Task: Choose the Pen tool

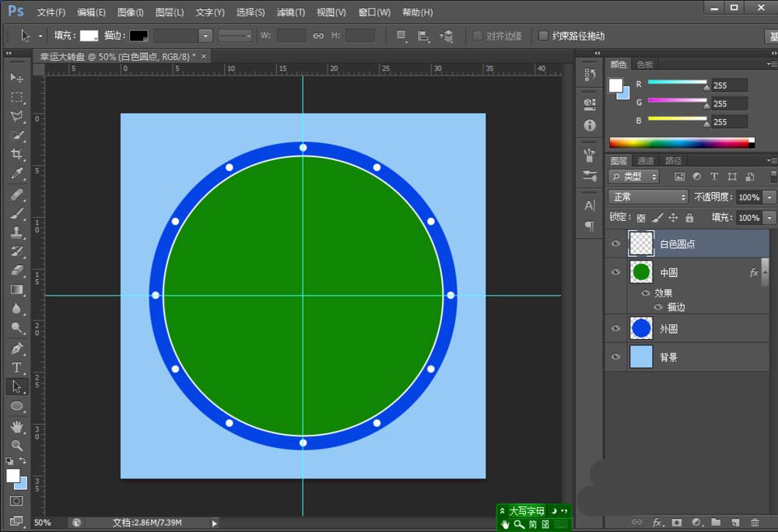Action: [16, 348]
